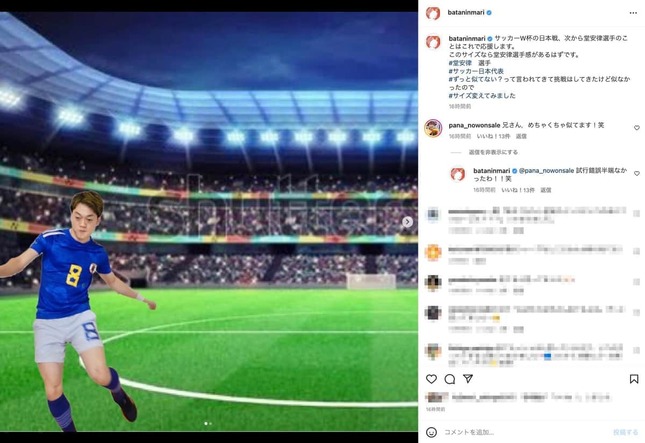This screenshot has width=645, height=443.
Task: Open the #サッカー日本代表 hashtag
Action: point(476,71)
